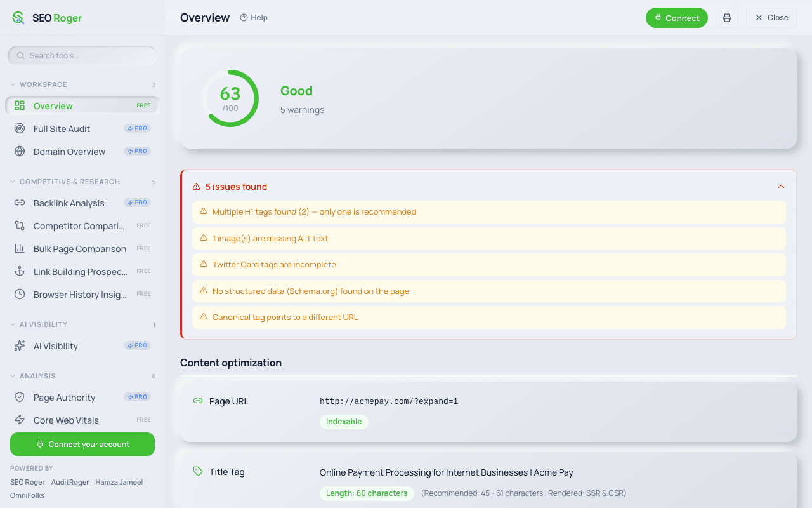Click the Core Web Vitals lightning icon
This screenshot has width=812, height=508.
20,420
